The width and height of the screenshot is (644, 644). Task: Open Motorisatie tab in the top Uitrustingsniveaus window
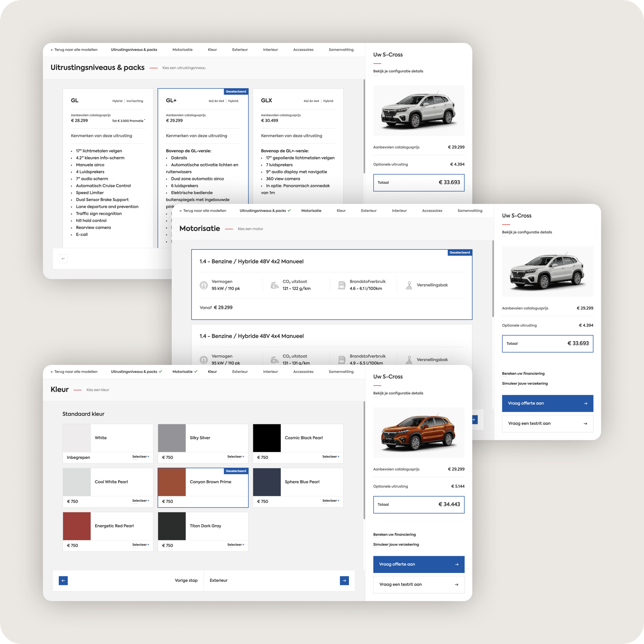click(182, 50)
